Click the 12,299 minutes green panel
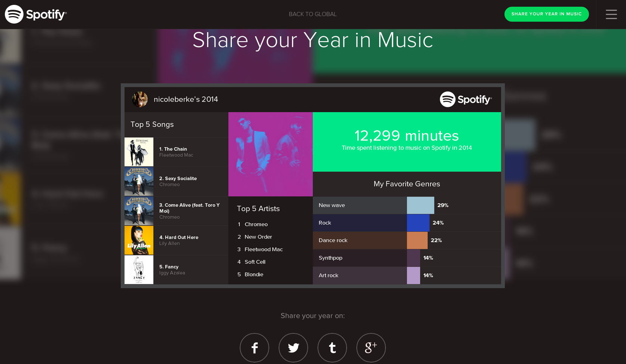The width and height of the screenshot is (626, 364). pos(407,142)
